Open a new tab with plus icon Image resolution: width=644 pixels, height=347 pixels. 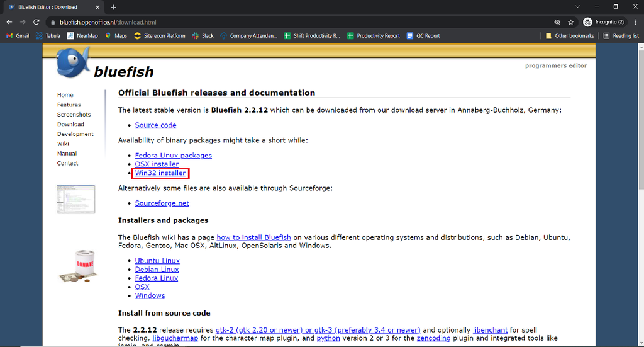113,7
